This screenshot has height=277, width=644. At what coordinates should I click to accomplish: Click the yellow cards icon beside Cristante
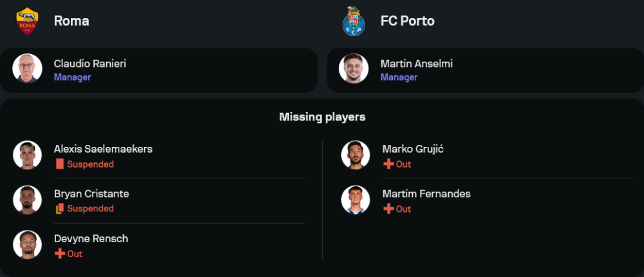pos(60,209)
